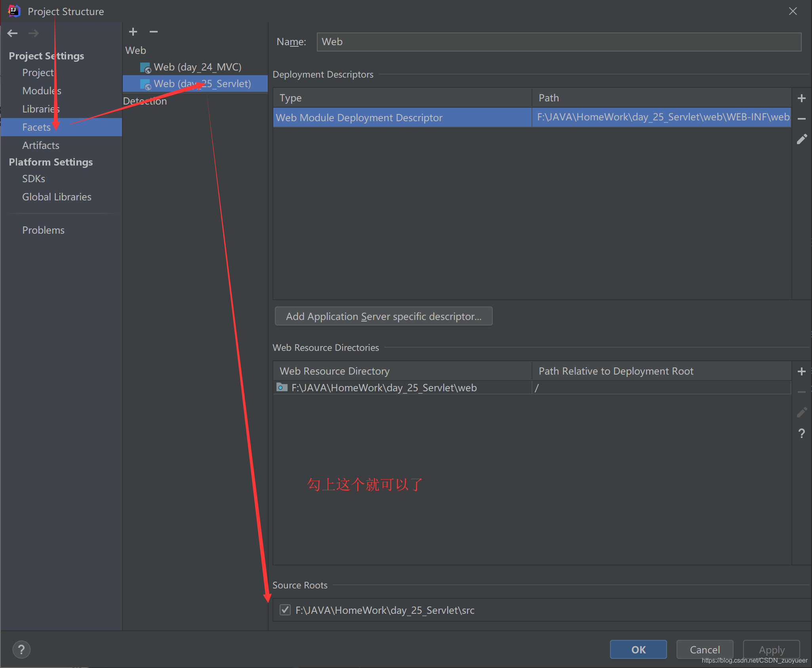The height and width of the screenshot is (668, 812).
Task: Add a new deployment descriptor
Action: [x=801, y=98]
